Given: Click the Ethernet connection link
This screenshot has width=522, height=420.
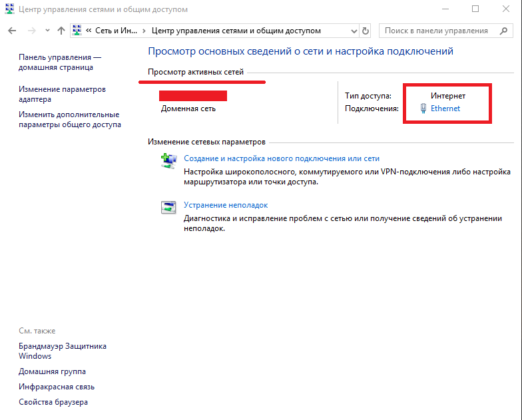Looking at the screenshot, I should pos(445,108).
